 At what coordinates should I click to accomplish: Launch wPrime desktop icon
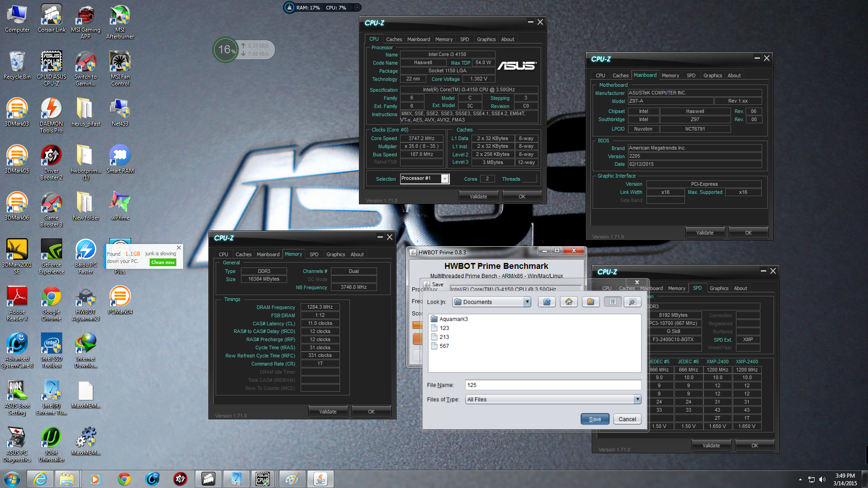[x=120, y=207]
